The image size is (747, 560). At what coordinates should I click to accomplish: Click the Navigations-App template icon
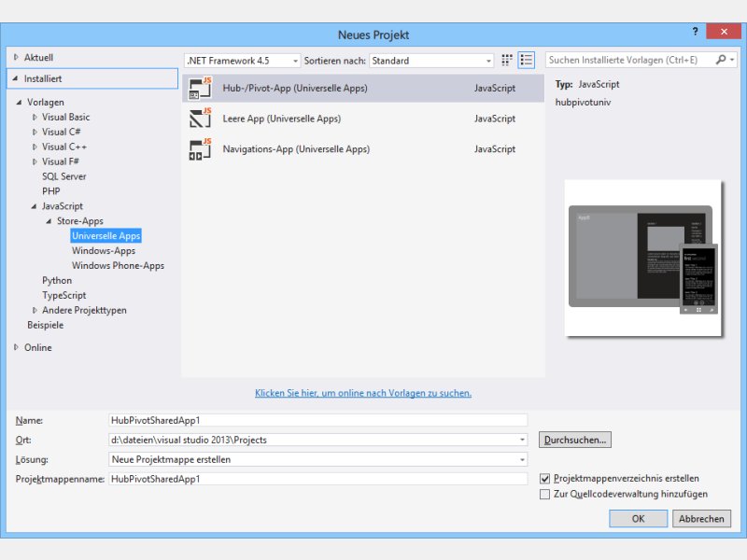200,149
